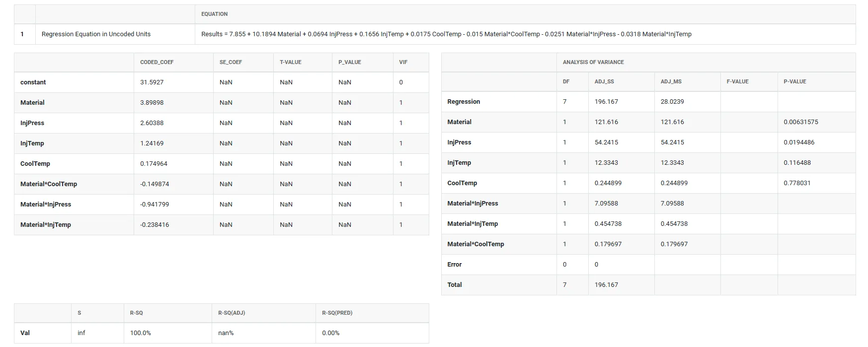Click the CoolTemp coefficient 0.174964
Screen dimensions: 868x347
[154, 164]
